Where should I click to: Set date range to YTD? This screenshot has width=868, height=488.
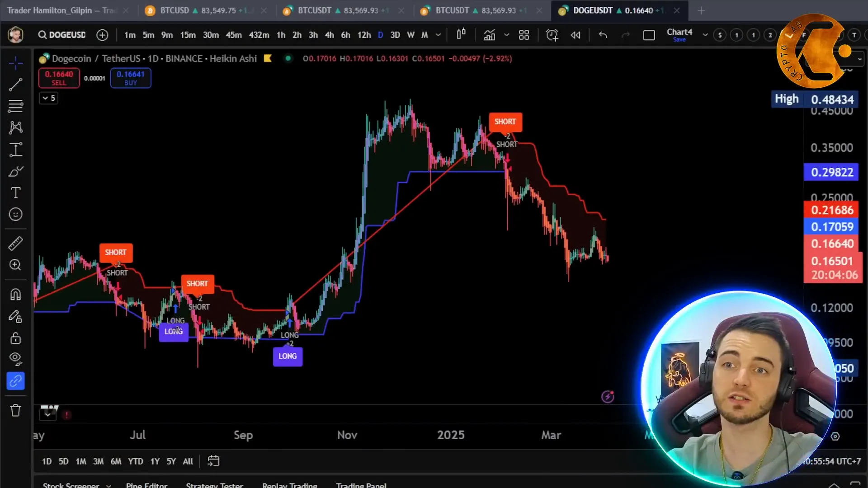tap(135, 461)
